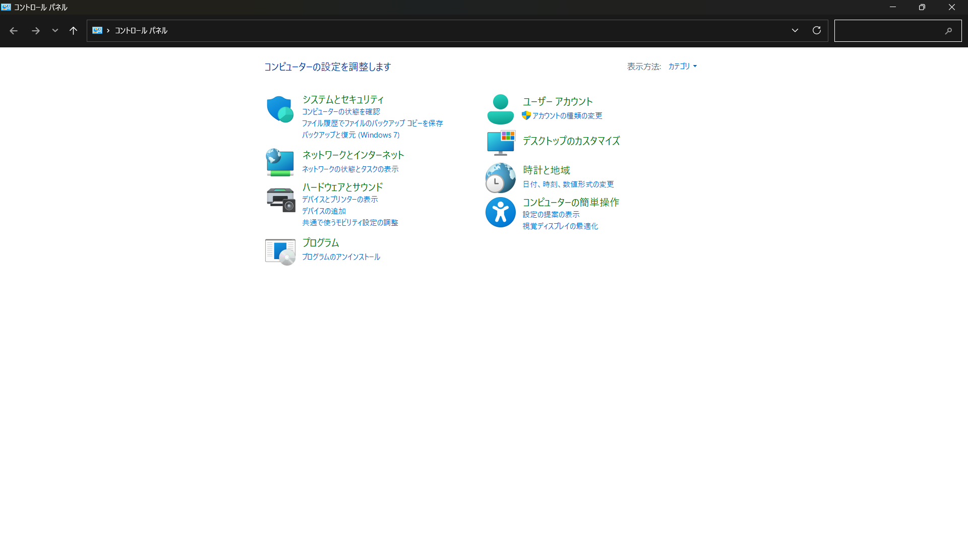Click ファイル履歴でファイルのバックアップ コピーを保存 link
This screenshot has width=968, height=560.
[372, 123]
